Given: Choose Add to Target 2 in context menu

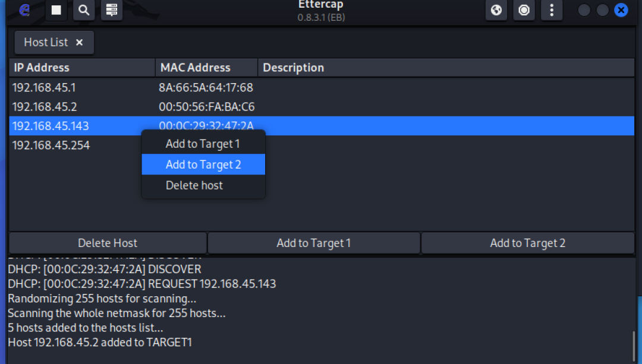Looking at the screenshot, I should pyautogui.click(x=203, y=164).
